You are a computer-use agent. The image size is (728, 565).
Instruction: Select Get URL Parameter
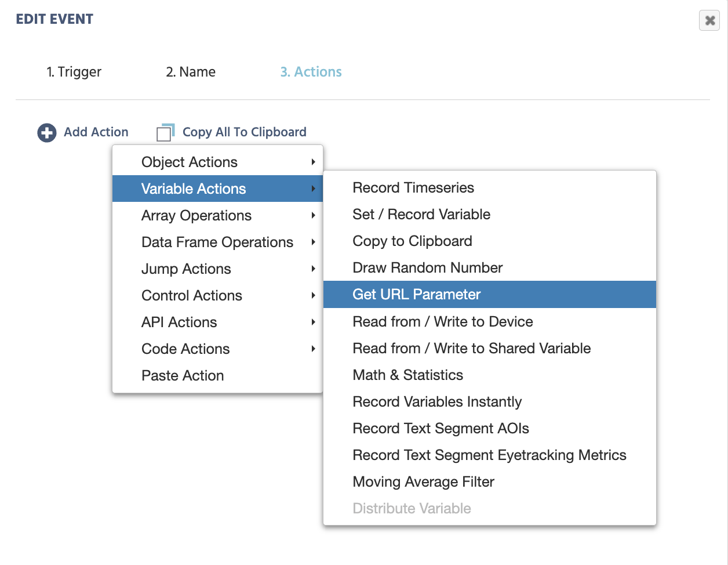tap(490, 295)
